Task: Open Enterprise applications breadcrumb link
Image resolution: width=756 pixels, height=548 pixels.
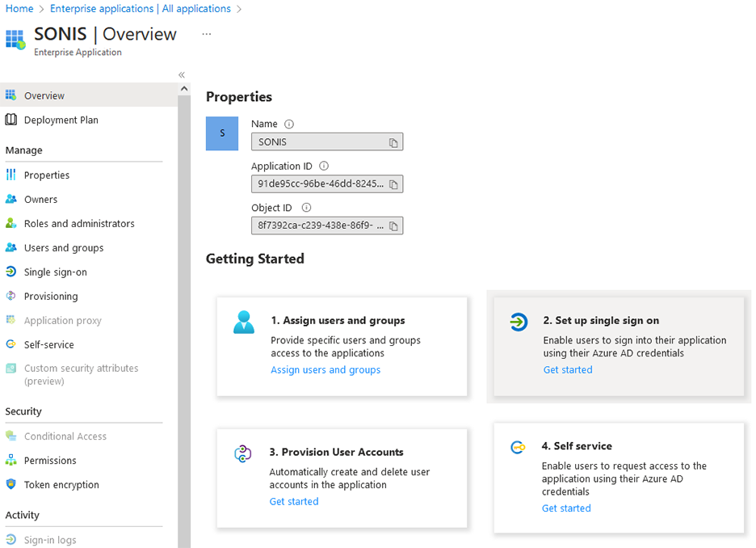Action: click(x=140, y=9)
